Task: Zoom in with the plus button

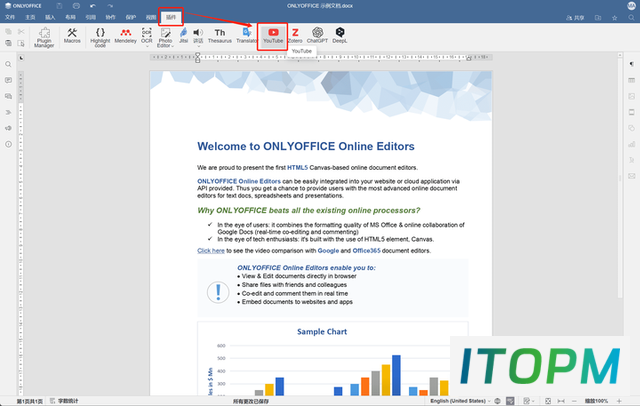Action: coord(619,401)
